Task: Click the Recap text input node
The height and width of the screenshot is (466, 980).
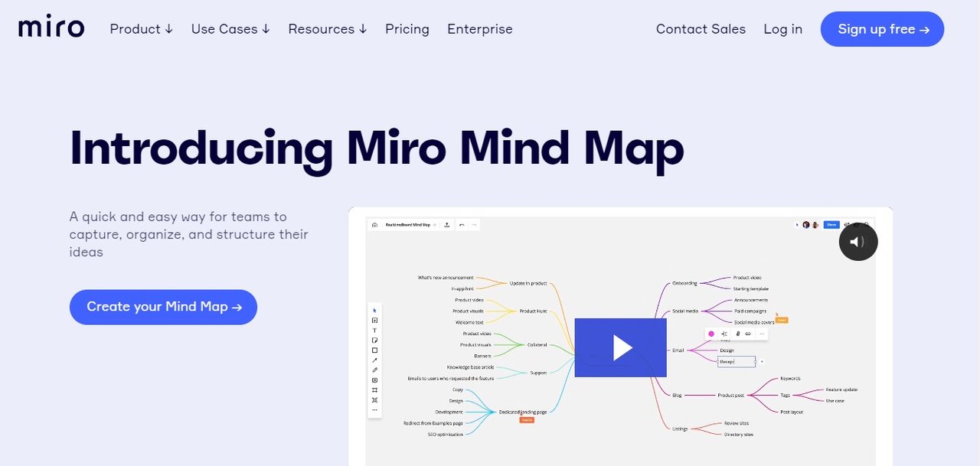Action: pyautogui.click(x=737, y=361)
